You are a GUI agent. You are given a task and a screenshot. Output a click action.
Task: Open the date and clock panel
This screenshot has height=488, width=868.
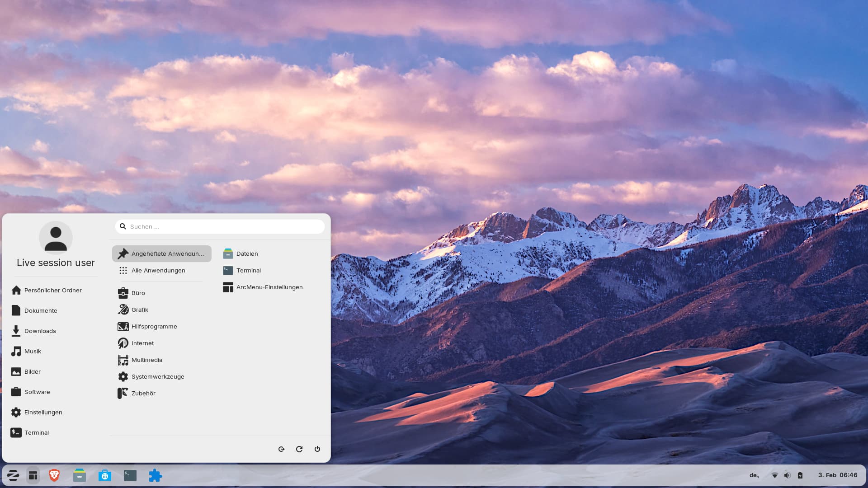837,475
